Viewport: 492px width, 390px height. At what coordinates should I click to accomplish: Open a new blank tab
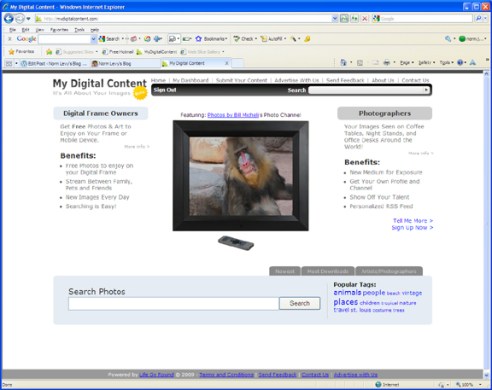237,63
